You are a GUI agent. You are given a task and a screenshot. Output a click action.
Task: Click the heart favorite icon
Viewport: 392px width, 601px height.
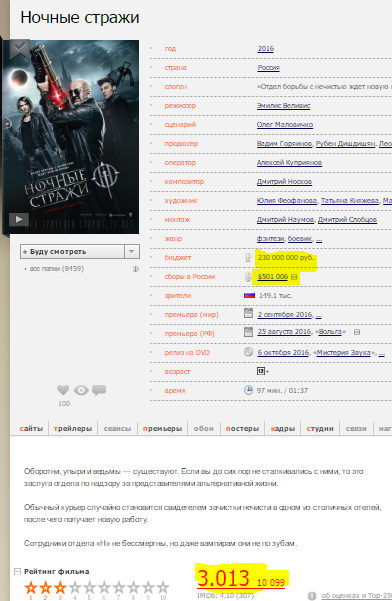63,390
